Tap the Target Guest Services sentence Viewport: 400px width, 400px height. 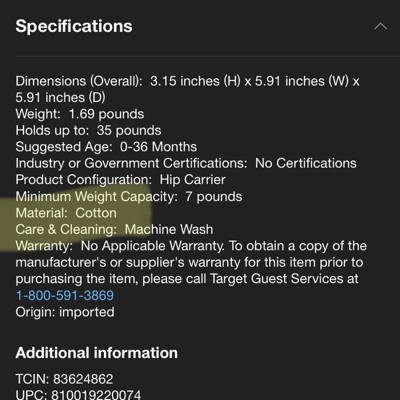187,279
